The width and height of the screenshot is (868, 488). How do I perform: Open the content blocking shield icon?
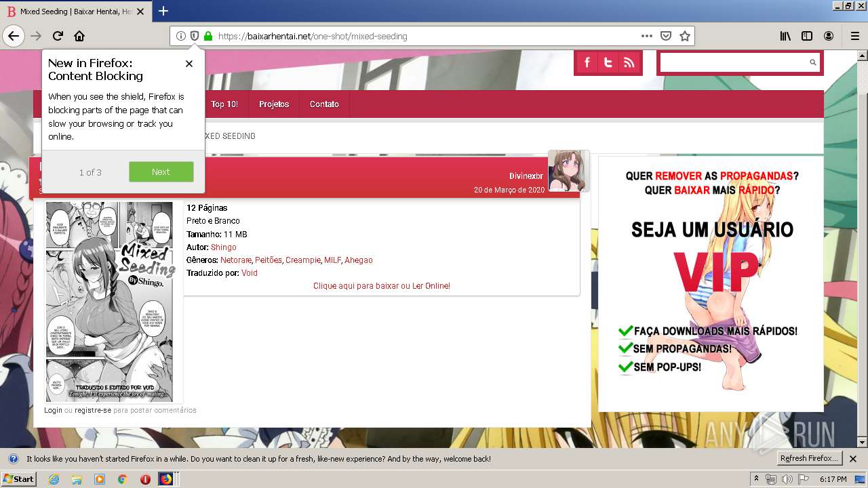pyautogui.click(x=194, y=36)
